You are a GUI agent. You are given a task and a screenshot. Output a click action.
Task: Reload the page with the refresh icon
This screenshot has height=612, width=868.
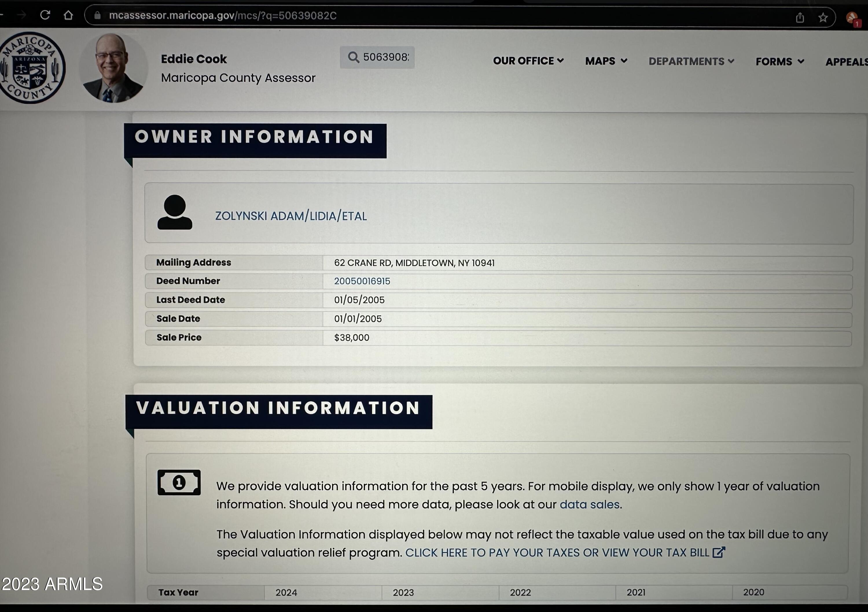coord(45,15)
